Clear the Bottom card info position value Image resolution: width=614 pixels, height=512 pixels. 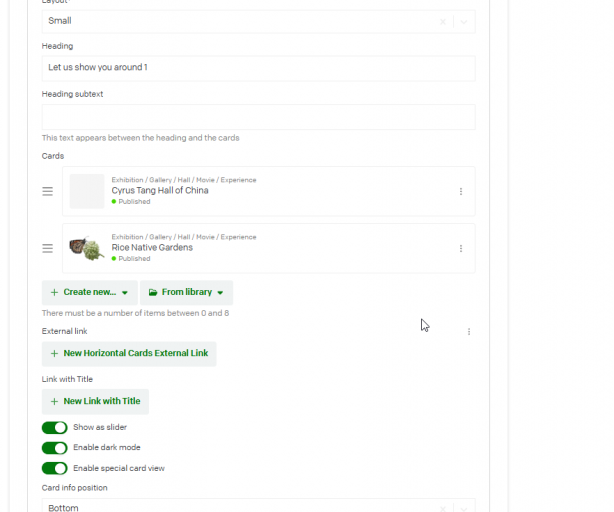(x=442, y=508)
